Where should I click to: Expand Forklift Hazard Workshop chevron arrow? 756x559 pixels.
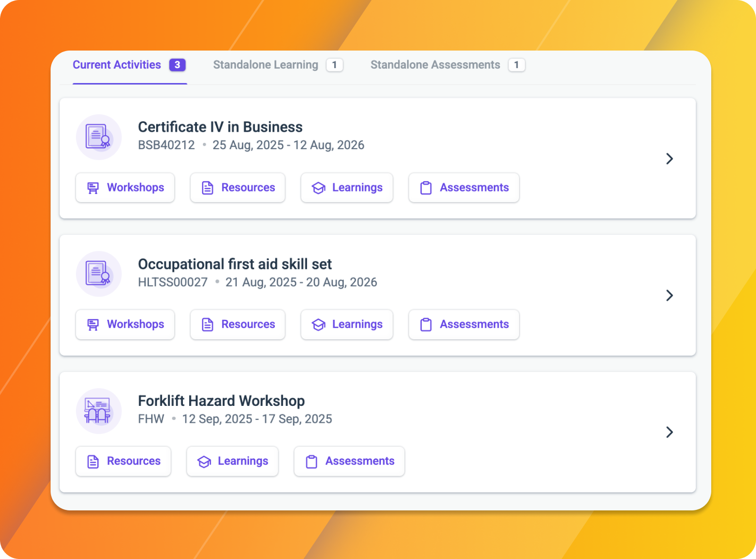(669, 432)
